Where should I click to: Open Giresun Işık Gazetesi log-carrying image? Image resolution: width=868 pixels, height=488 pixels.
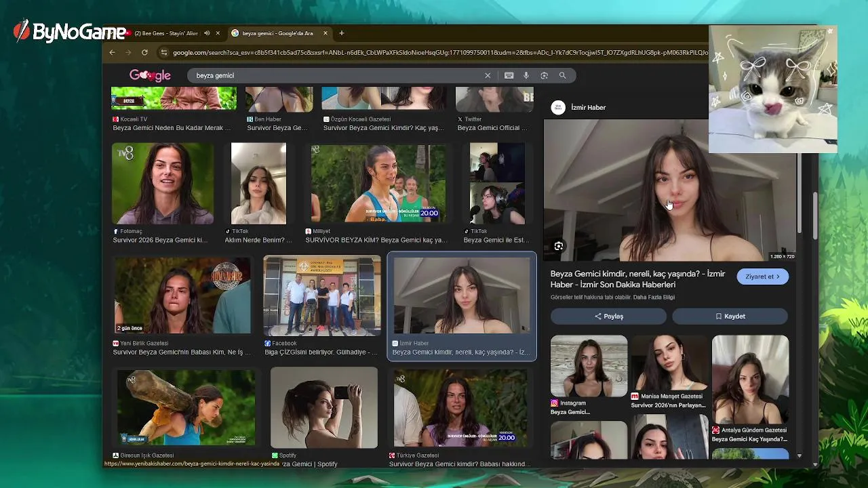186,407
